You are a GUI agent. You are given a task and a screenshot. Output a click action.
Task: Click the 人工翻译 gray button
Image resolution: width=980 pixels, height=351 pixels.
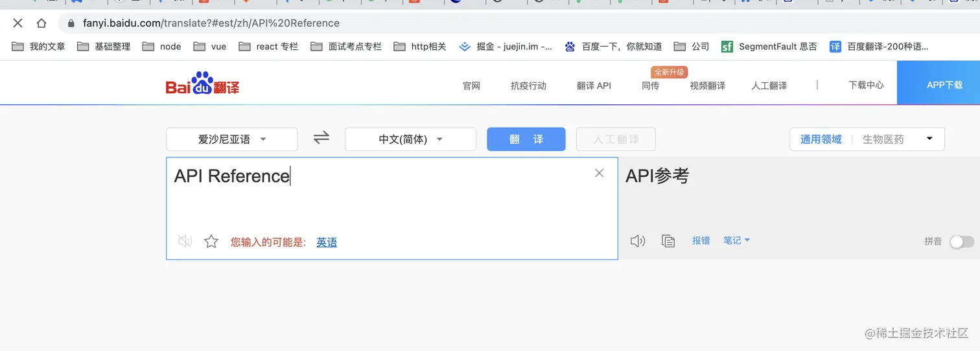pos(616,139)
